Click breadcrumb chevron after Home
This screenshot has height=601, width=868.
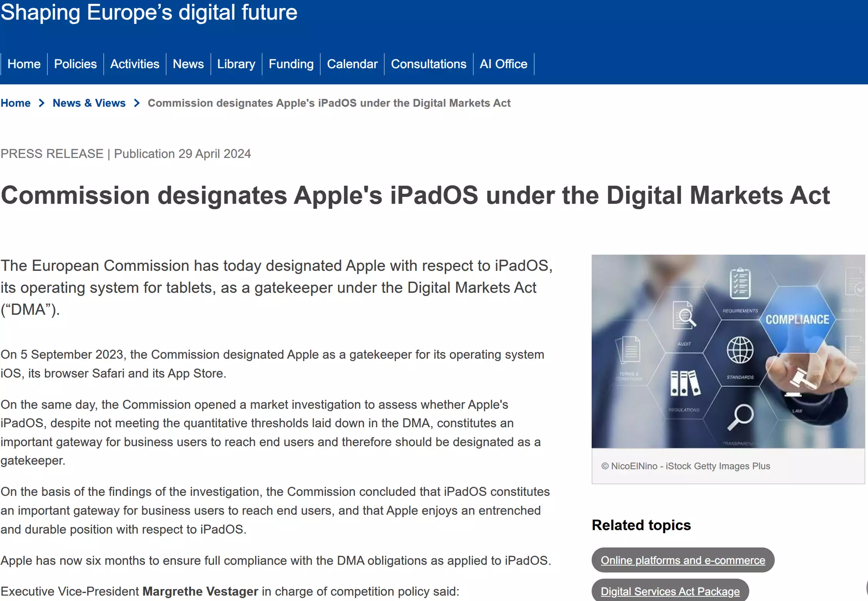[x=42, y=103]
